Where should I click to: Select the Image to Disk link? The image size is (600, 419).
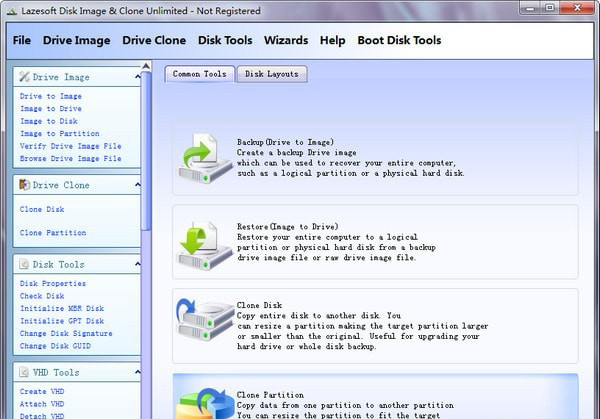pos(49,121)
